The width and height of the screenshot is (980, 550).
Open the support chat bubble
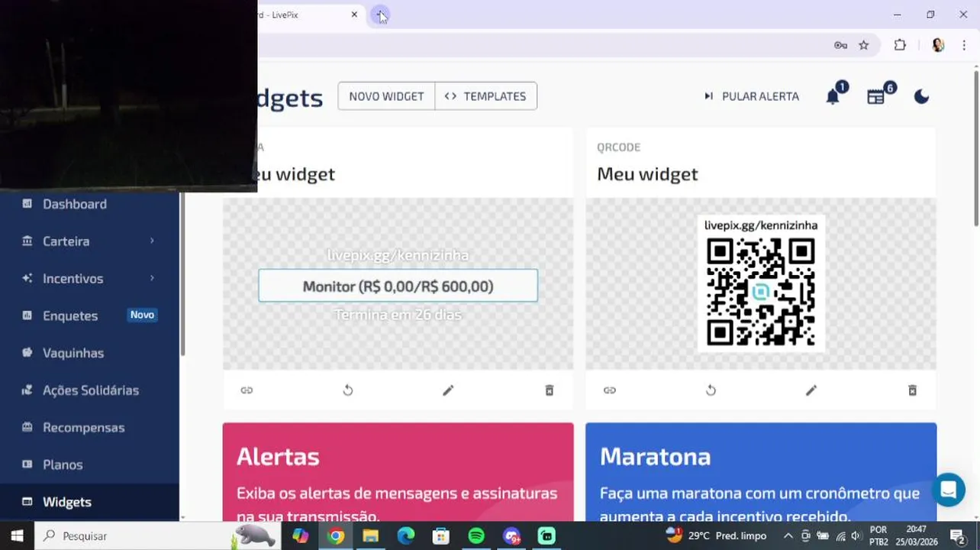[x=948, y=490]
